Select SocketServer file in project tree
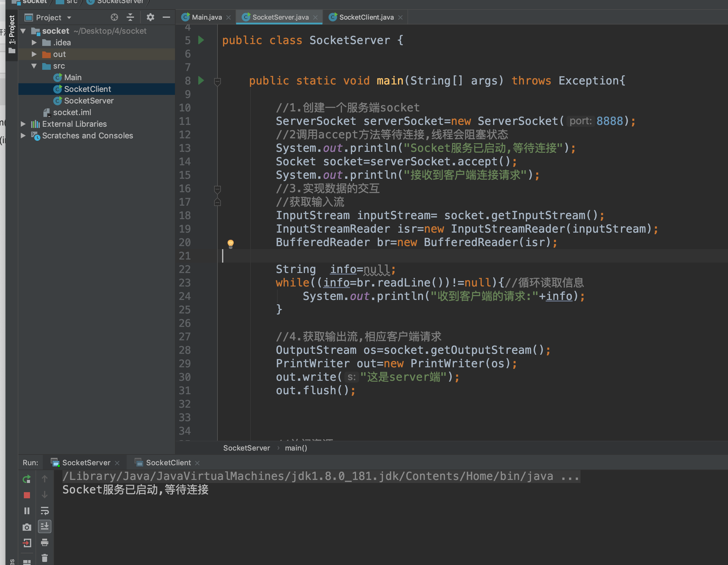The width and height of the screenshot is (728, 565). (89, 101)
